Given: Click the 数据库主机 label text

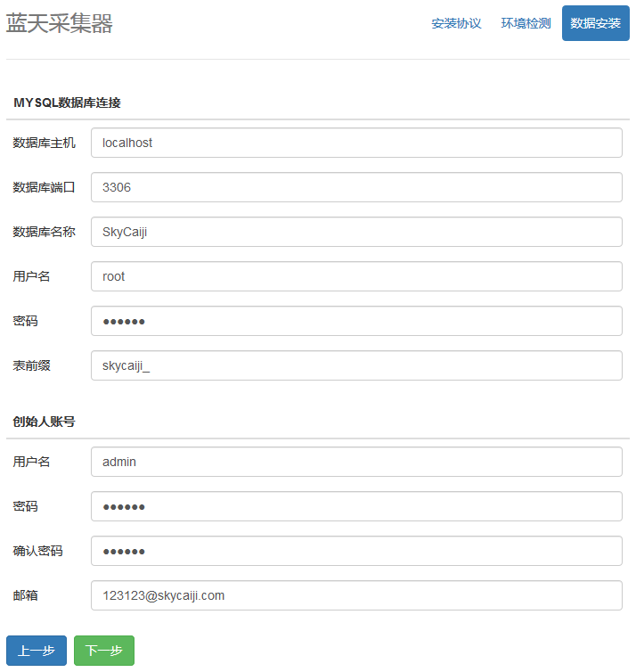Looking at the screenshot, I should tap(45, 143).
